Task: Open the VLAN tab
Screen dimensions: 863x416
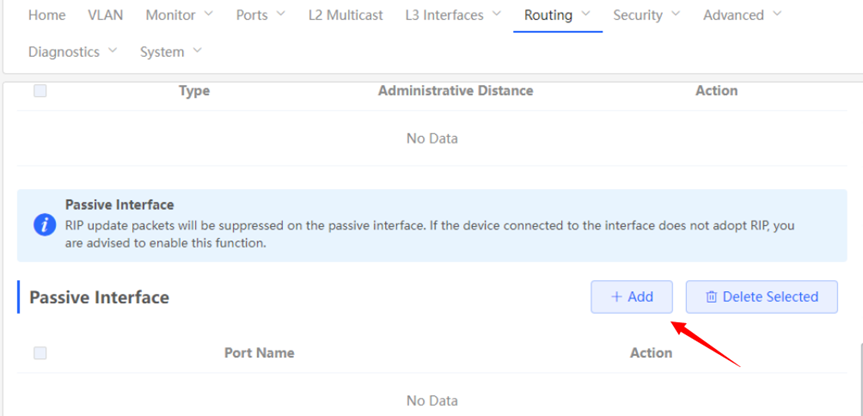Action: (x=105, y=15)
